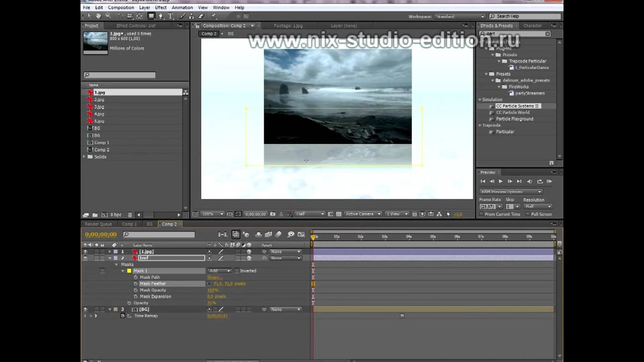644x362 pixels.
Task: Click the Brainstorm icon in the timeline
Action: pyautogui.click(x=291, y=234)
